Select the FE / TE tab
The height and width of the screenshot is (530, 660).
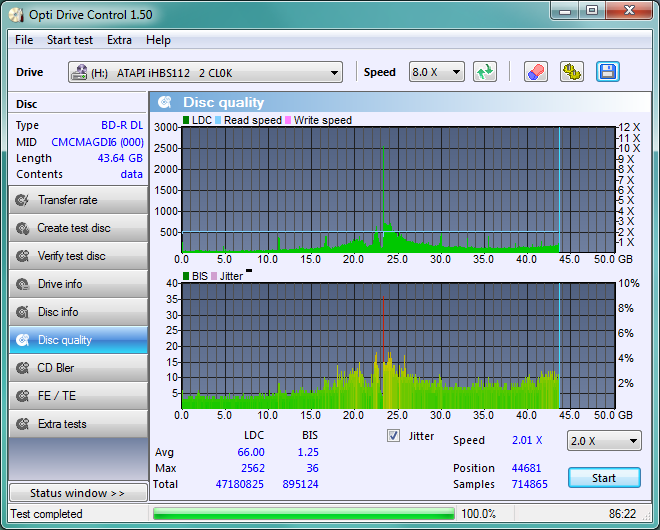coord(78,396)
